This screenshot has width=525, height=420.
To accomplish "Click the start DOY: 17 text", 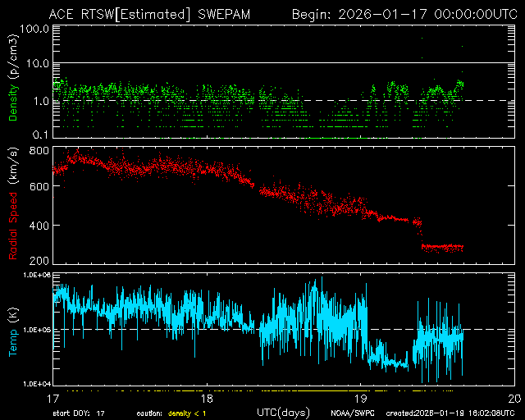I will coord(79,413).
